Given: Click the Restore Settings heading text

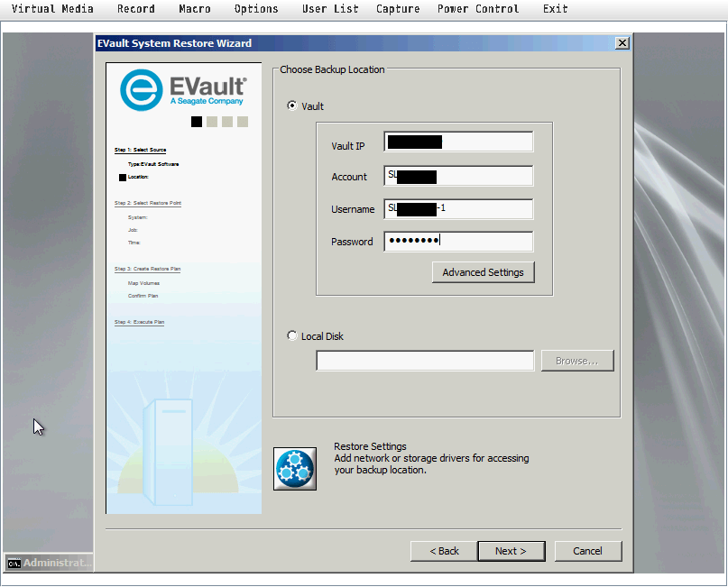Looking at the screenshot, I should (x=370, y=446).
